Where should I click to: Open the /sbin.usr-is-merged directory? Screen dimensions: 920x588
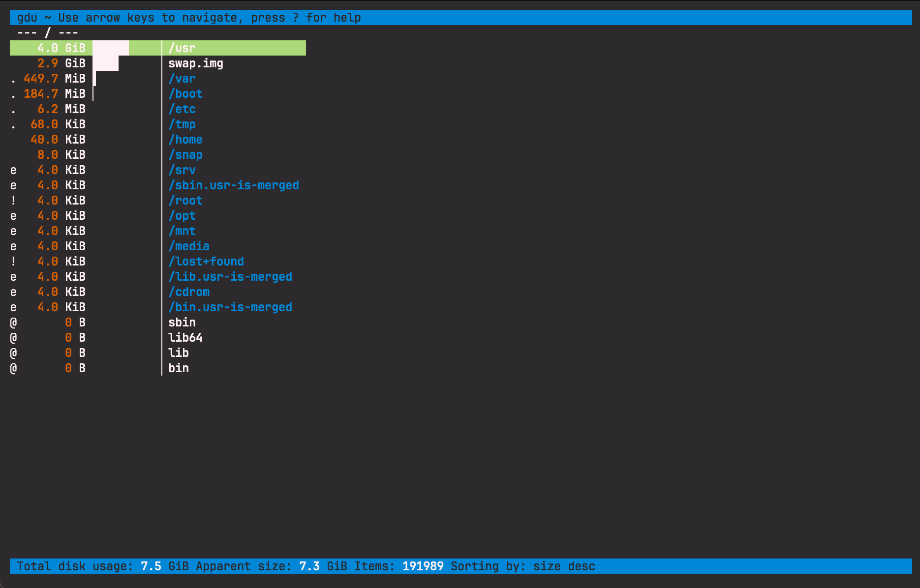(234, 185)
